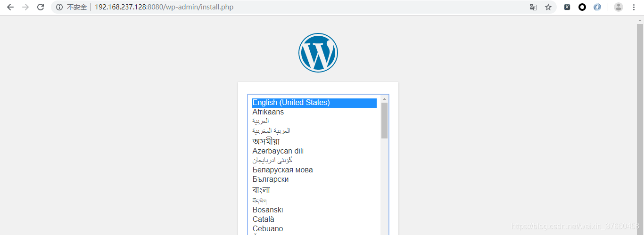Viewport: 644px width, 235px height.
Task: Select Afrikaans in the language list
Action: 314,112
